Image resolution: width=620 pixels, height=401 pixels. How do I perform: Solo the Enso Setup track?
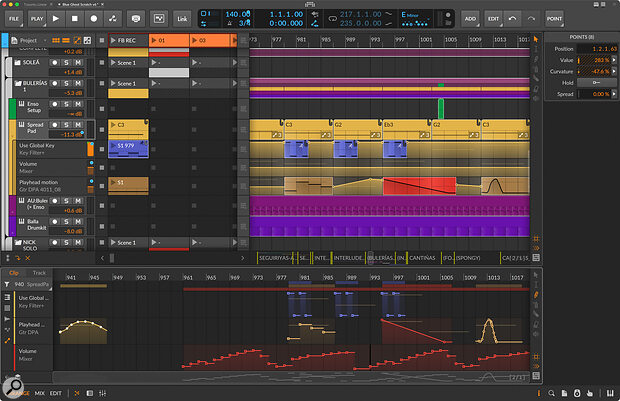click(66, 104)
